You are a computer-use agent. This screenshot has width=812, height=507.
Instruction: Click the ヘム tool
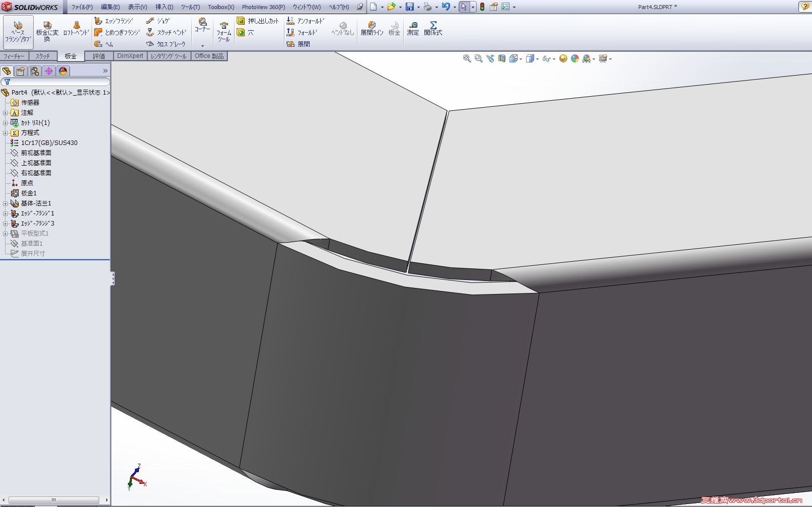[x=104, y=44]
